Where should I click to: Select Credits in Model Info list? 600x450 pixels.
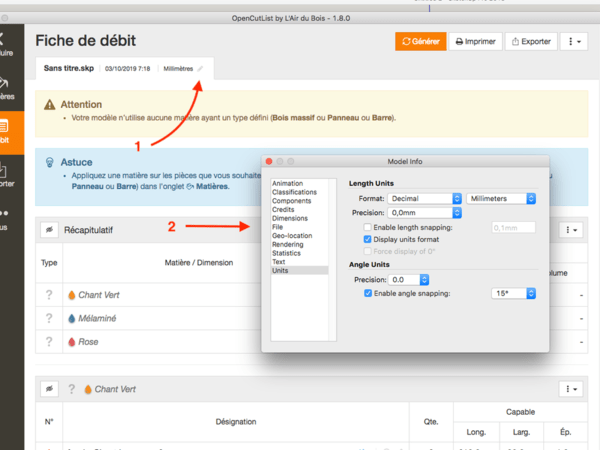(x=283, y=209)
